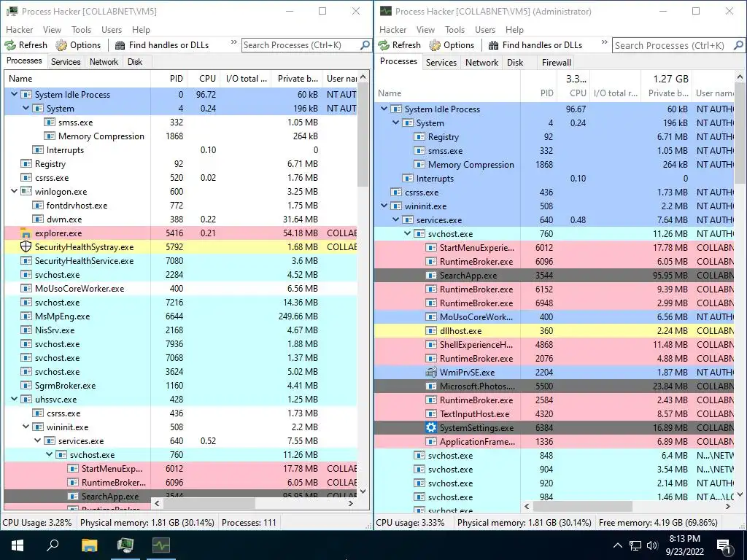Select MsMpEng.exe process icon in left window
The height and width of the screenshot is (560, 747).
[x=26, y=316]
